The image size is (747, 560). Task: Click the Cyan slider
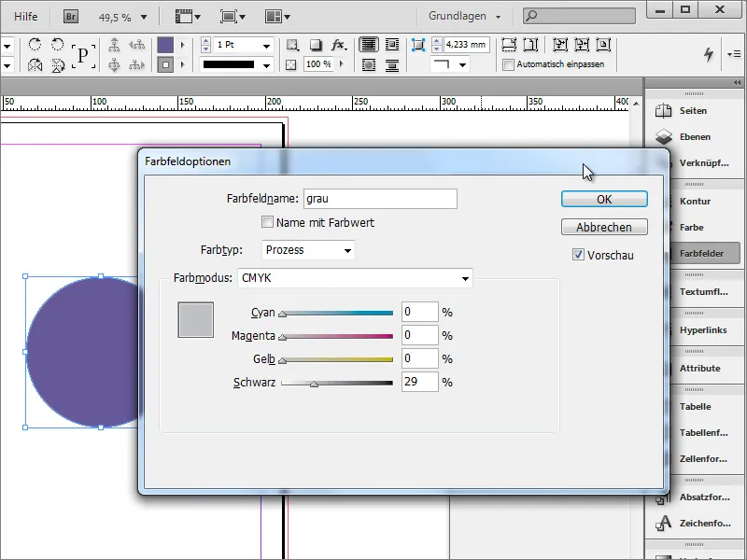(x=337, y=314)
